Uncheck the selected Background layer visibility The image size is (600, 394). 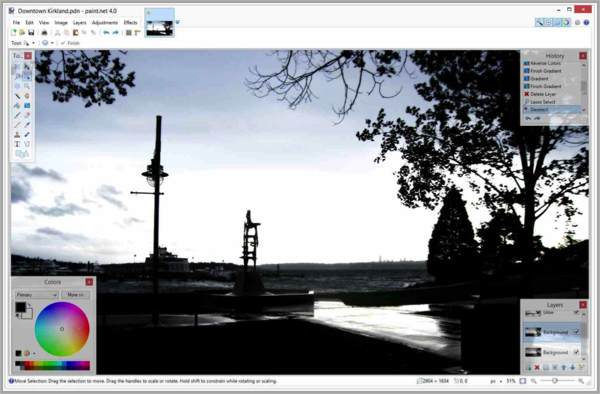576,332
